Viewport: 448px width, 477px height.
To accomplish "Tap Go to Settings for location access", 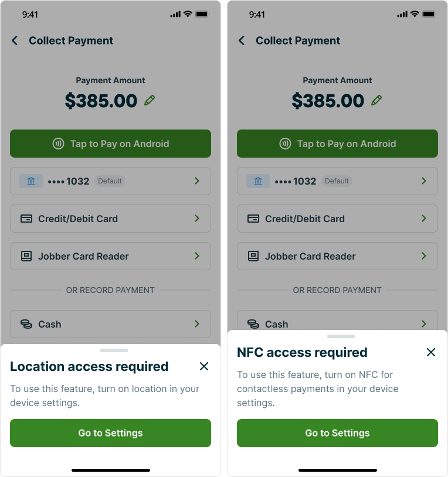I will 110,433.
